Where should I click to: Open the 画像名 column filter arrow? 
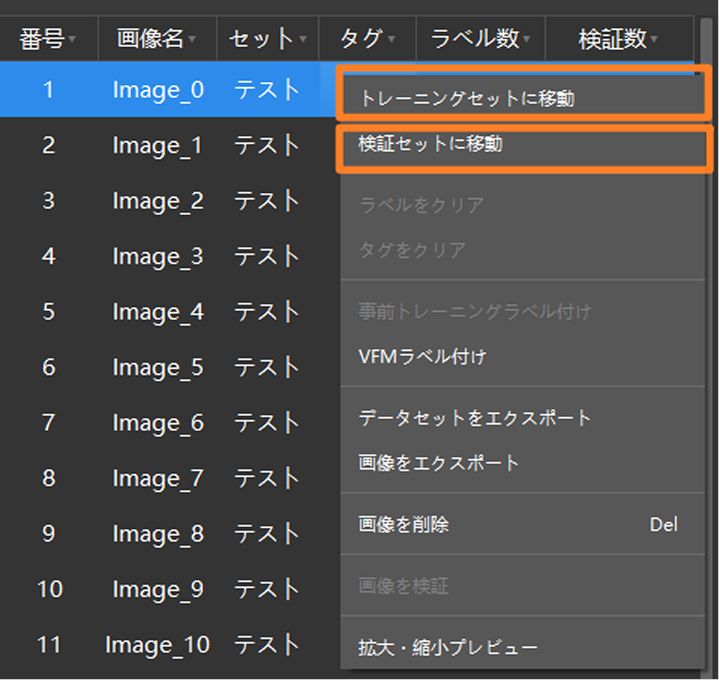192,39
